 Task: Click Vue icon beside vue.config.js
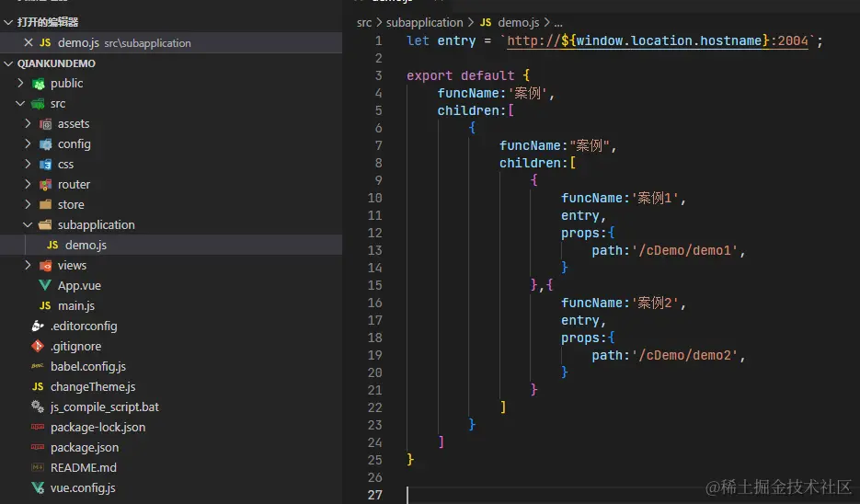(x=38, y=487)
